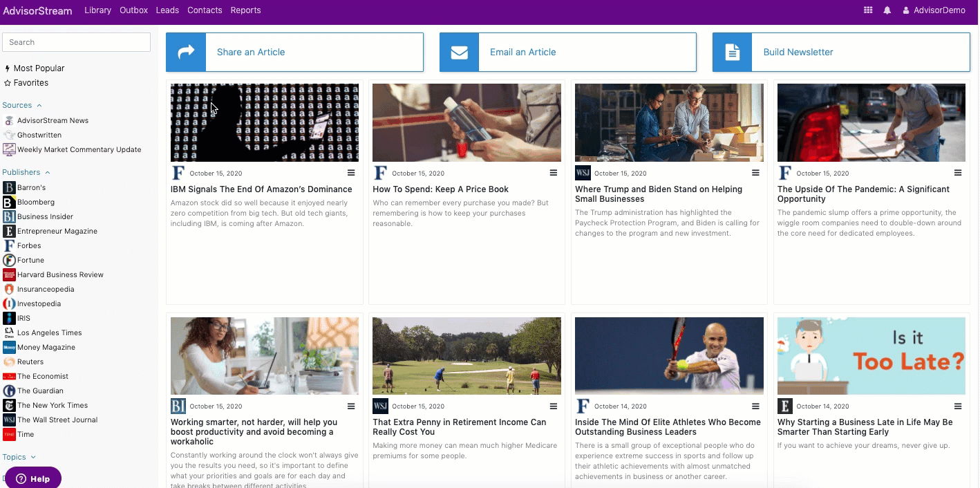Click the Bloomberg publisher icon
The width and height of the screenshot is (980, 488).
9,203
